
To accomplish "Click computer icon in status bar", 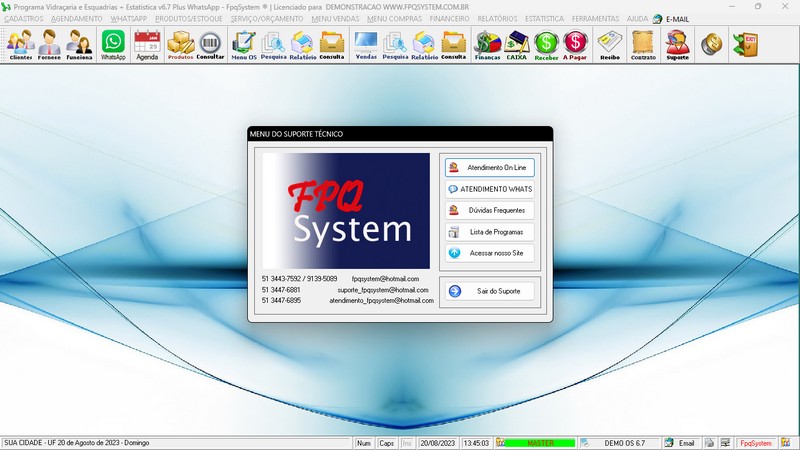I will pyautogui.click(x=725, y=443).
